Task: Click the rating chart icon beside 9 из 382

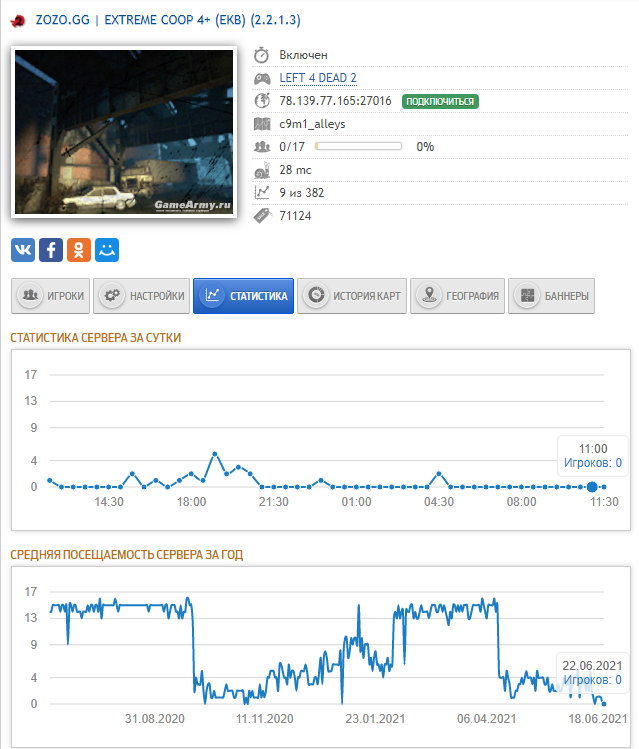Action: click(262, 193)
